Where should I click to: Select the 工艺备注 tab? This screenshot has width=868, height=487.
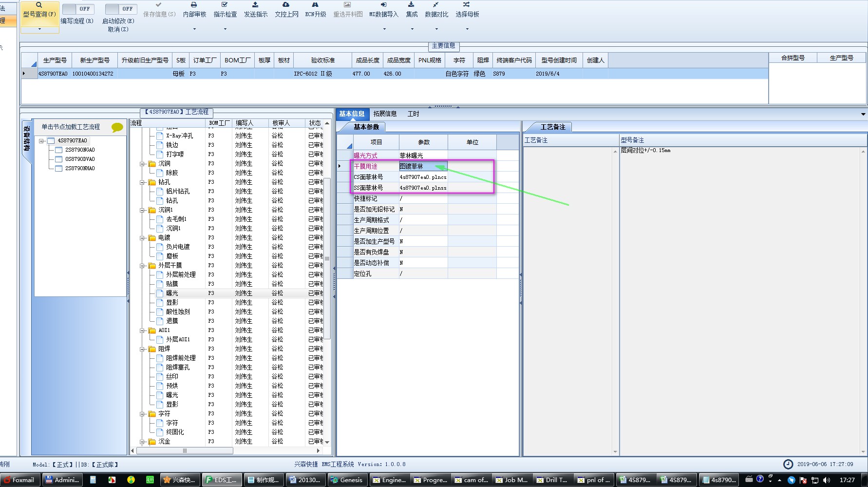coord(553,127)
